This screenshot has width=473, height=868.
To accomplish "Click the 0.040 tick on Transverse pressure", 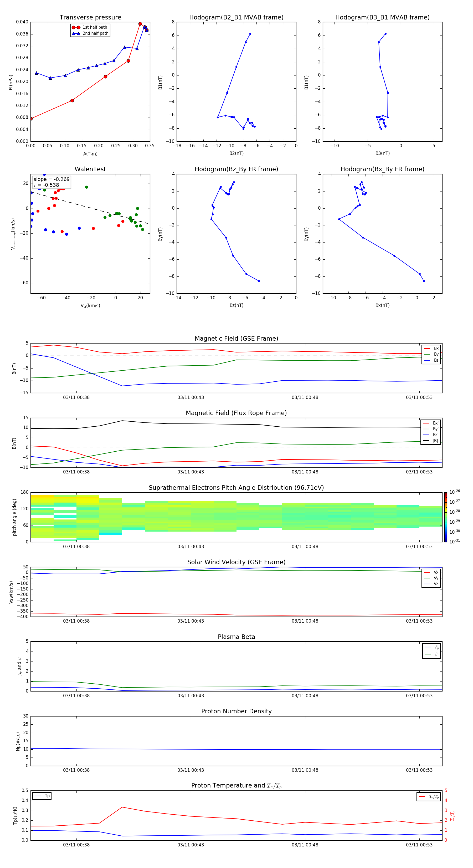I will pyautogui.click(x=22, y=22).
